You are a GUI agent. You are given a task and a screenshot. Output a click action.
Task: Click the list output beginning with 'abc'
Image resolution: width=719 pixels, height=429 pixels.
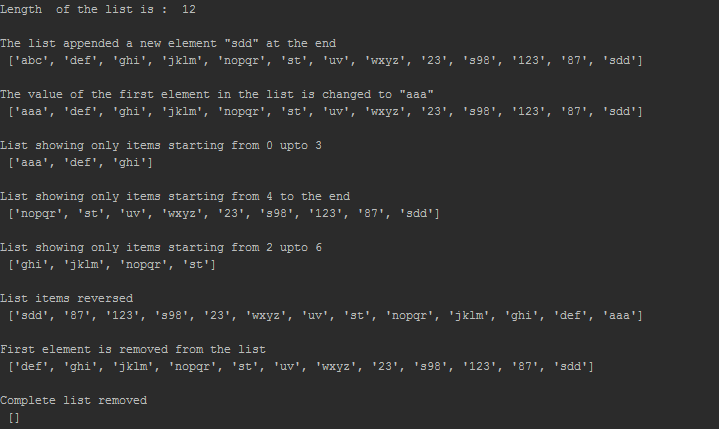click(325, 61)
